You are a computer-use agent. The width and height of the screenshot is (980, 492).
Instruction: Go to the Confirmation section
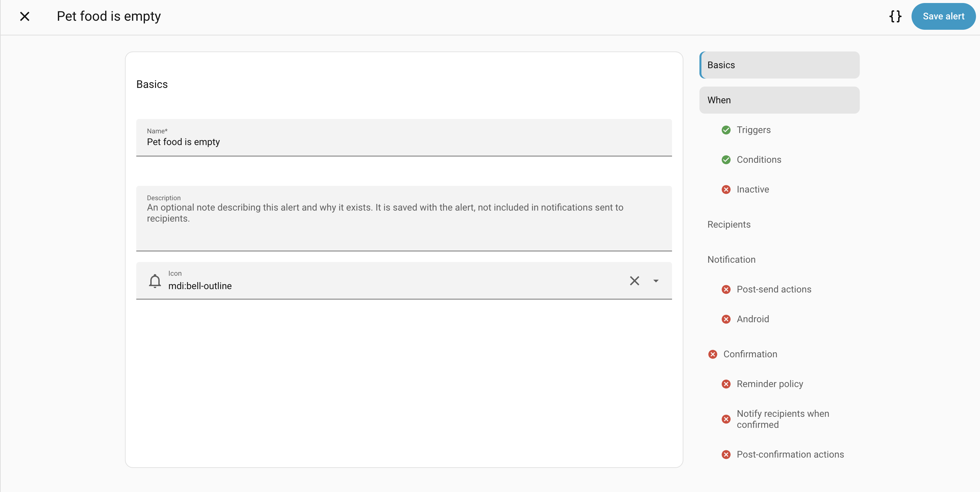point(750,354)
